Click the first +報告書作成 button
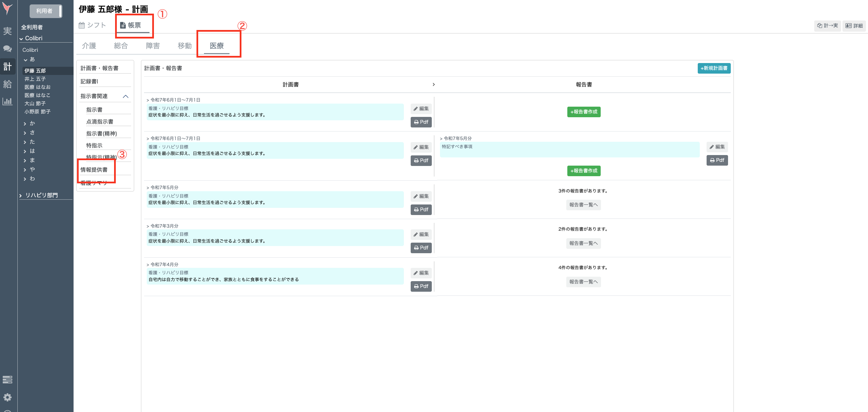 coord(584,112)
